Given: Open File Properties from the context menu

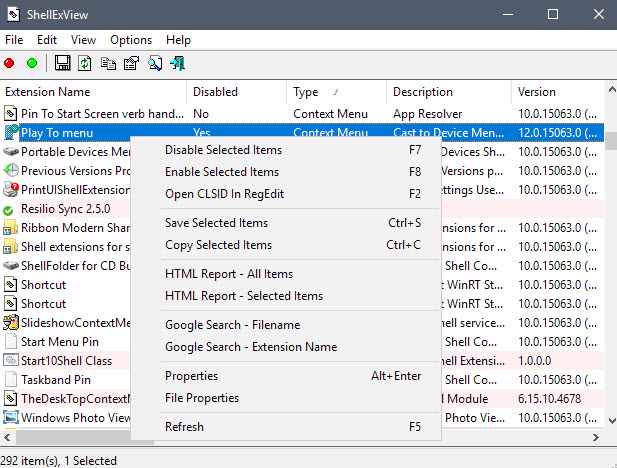Looking at the screenshot, I should pyautogui.click(x=286, y=398).
